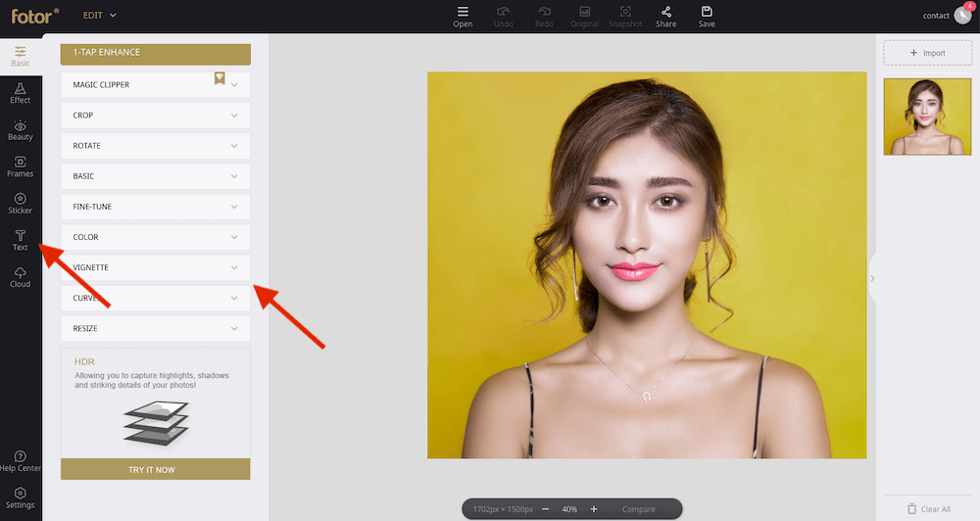Screen dimensions: 980x521
Task: Open the Effect panel in sidebar
Action: pyautogui.click(x=21, y=93)
